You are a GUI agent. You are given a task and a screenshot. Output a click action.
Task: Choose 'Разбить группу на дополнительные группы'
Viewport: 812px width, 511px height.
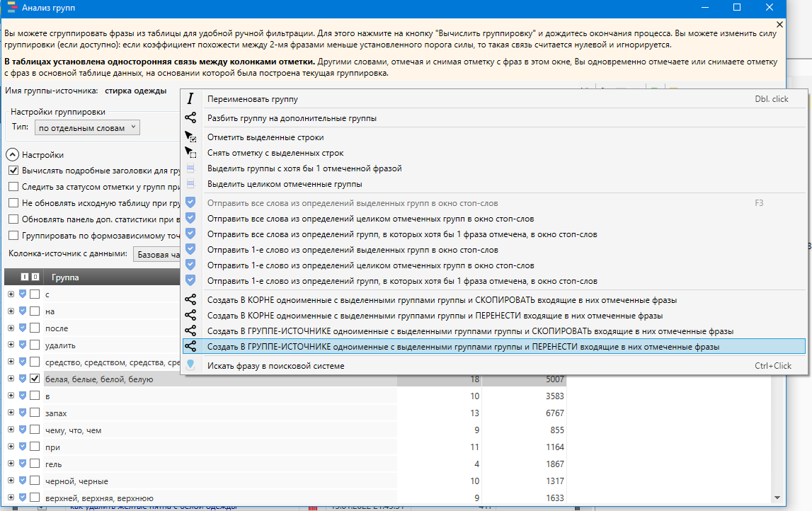pos(494,118)
